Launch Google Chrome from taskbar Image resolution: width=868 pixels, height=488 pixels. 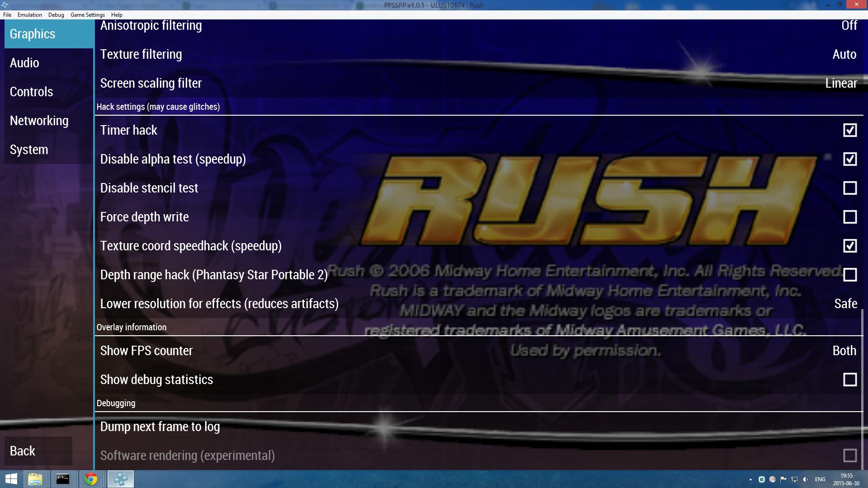point(91,479)
